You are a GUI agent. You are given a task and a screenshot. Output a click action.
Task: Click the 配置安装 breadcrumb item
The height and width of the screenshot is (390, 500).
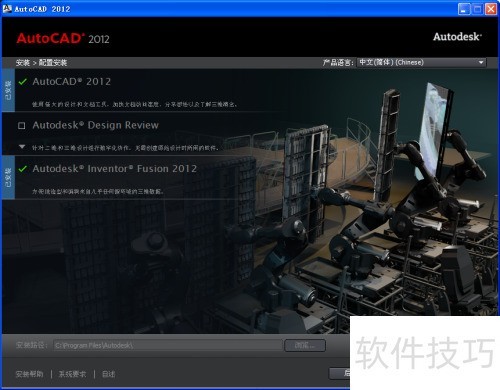[x=53, y=63]
